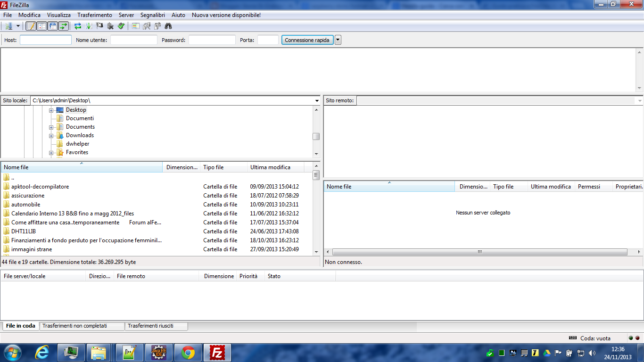The image size is (644, 362).
Task: Switch to Trasferimenti non completati tab
Action: pyautogui.click(x=82, y=326)
